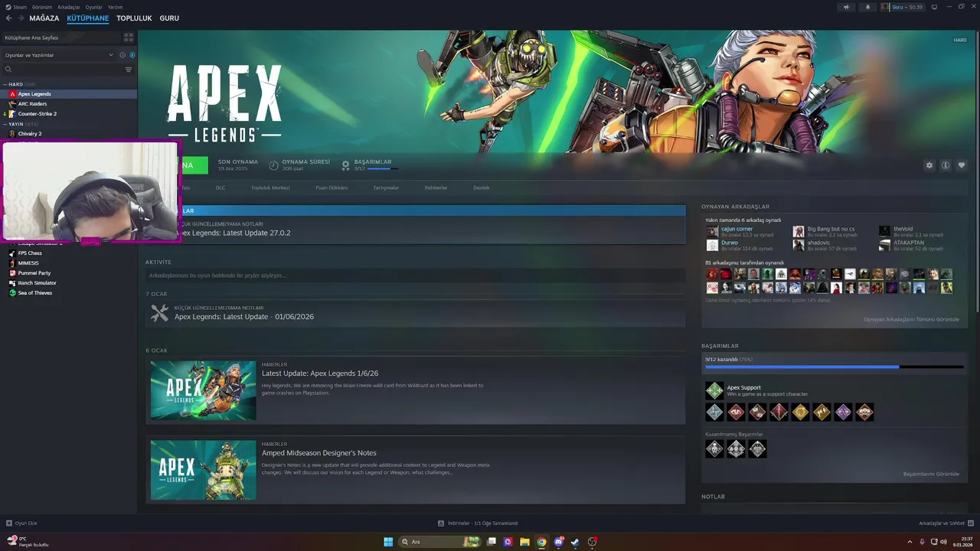Open Puan Dükkânı tab
This screenshot has width=980, height=551.
[332, 187]
